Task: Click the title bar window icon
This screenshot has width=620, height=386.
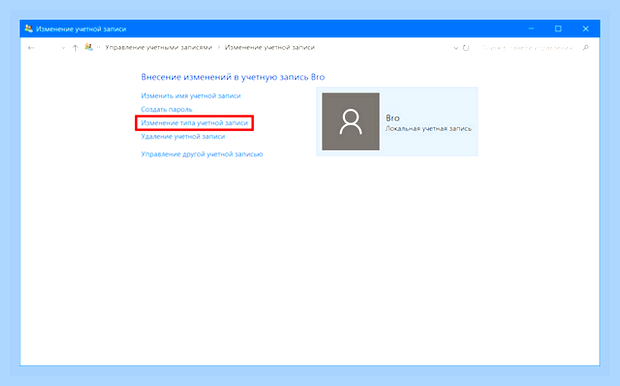Action: click(x=28, y=28)
